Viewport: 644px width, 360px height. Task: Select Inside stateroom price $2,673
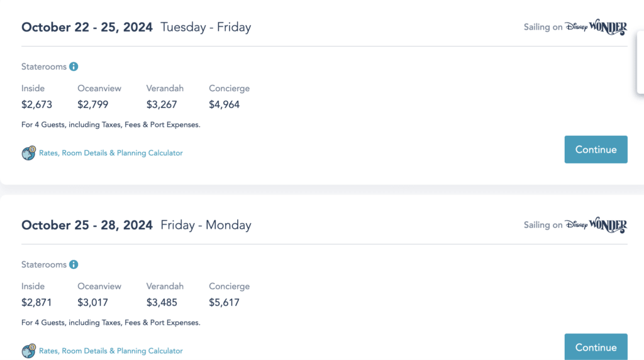coord(36,104)
